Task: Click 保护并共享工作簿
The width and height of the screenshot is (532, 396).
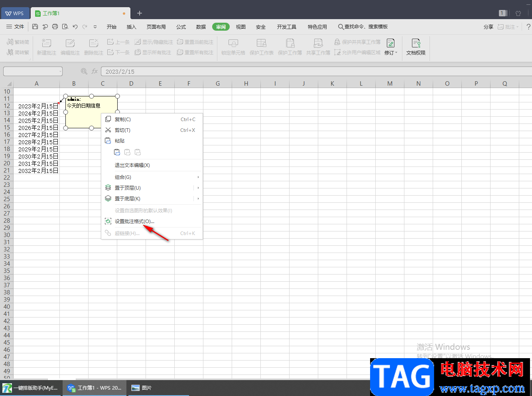Action: point(357,42)
